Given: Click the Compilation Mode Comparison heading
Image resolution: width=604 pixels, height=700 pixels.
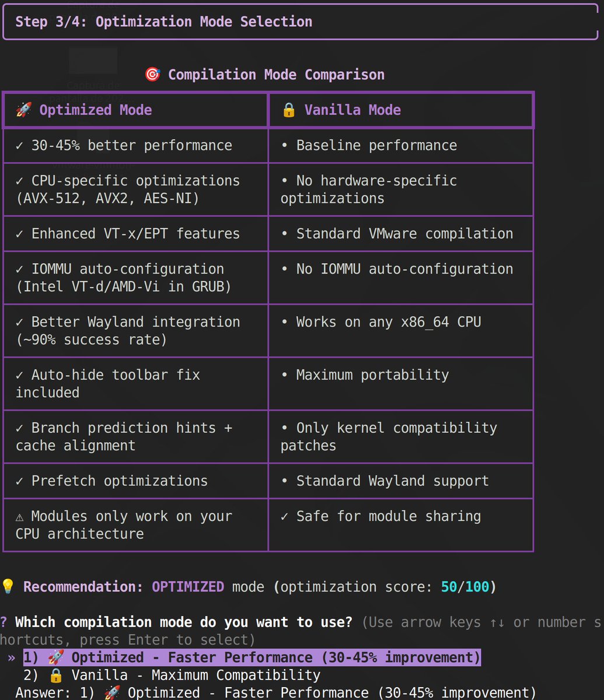Looking at the screenshot, I should [277, 75].
